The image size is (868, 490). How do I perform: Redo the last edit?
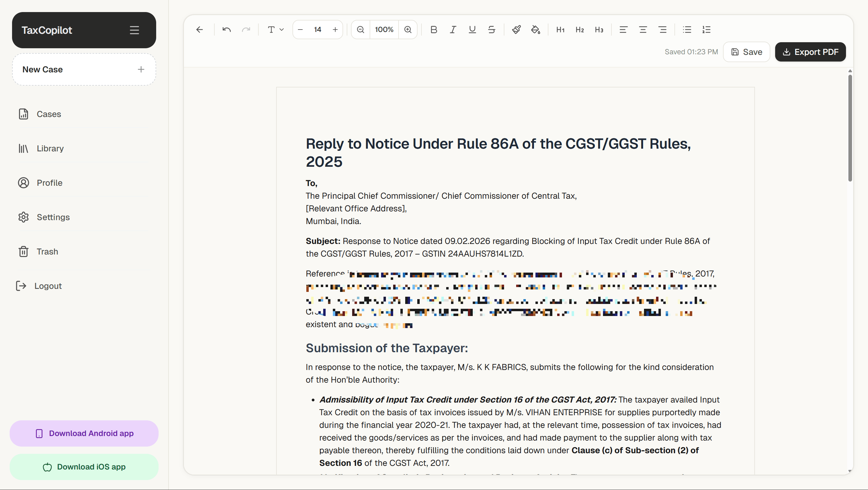click(x=246, y=30)
